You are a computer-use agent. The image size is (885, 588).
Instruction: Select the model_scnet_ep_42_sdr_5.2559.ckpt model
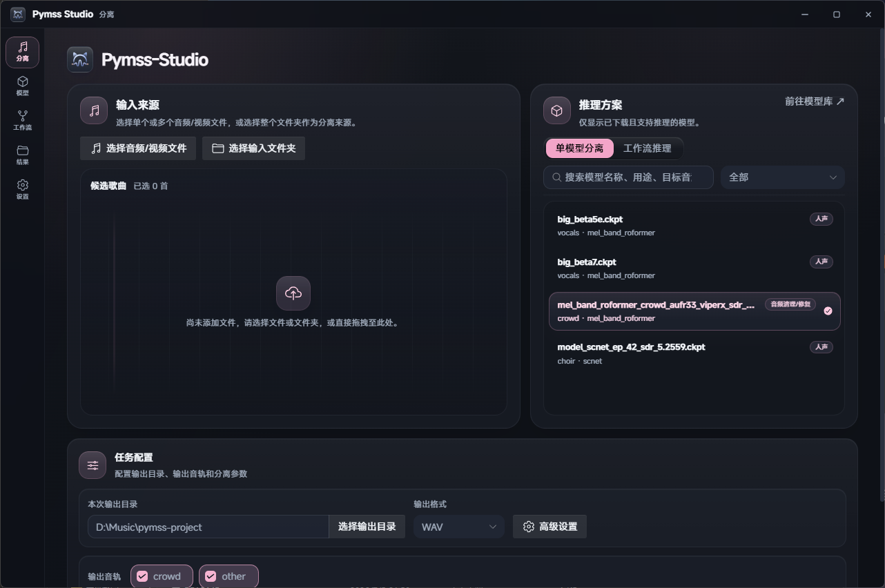tap(694, 354)
